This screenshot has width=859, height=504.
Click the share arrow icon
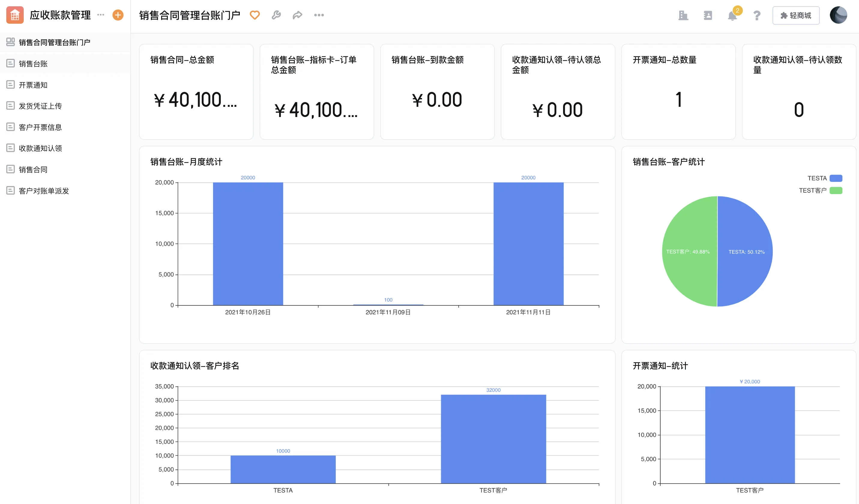(x=297, y=15)
